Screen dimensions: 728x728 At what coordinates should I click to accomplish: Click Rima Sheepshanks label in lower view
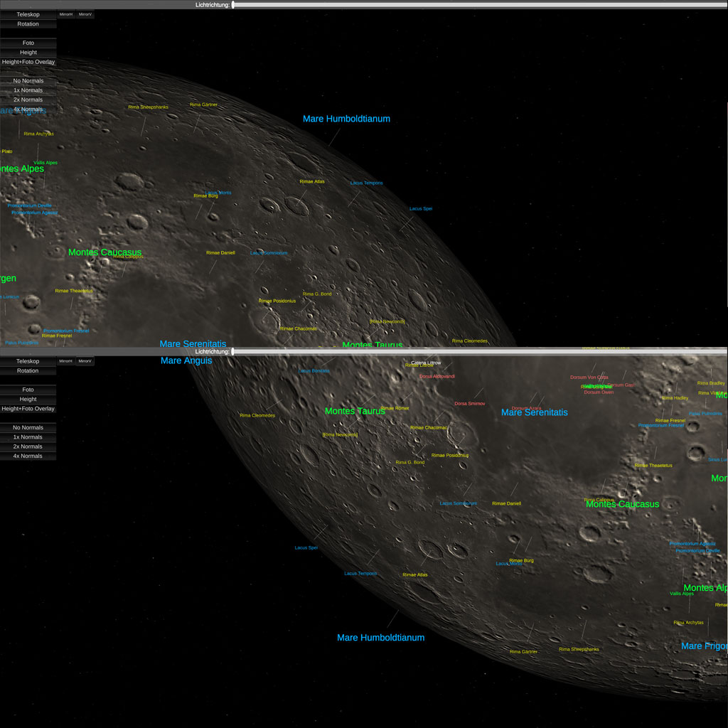coord(579,650)
